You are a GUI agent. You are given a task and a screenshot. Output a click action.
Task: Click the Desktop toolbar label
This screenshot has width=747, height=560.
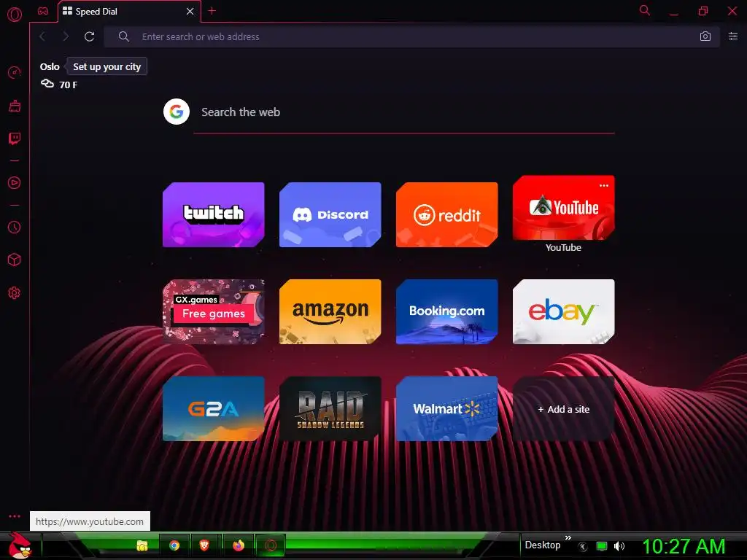point(543,545)
